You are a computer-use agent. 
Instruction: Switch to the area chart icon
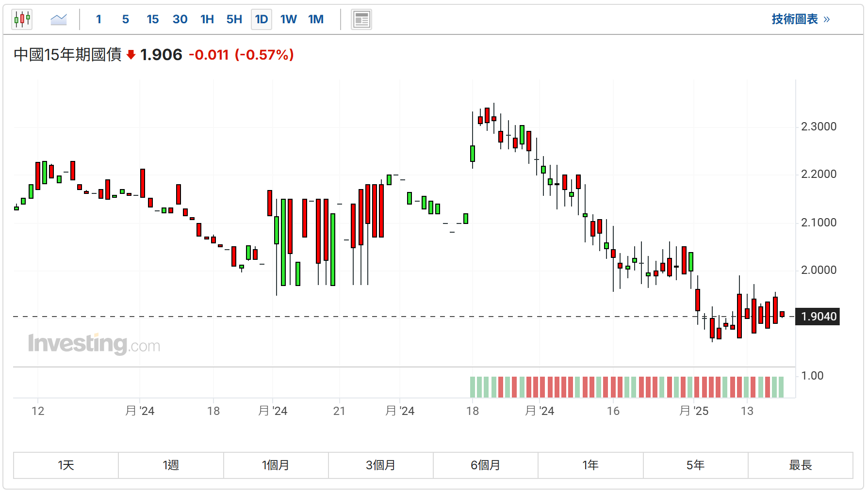click(x=59, y=19)
